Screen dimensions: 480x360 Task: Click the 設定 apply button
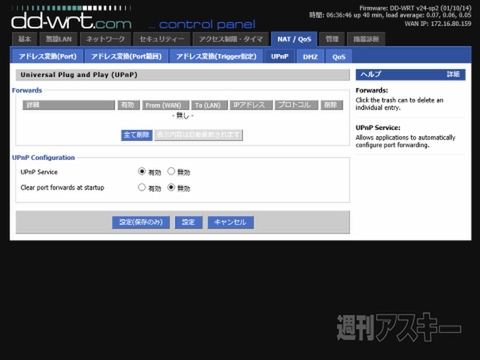(189, 222)
